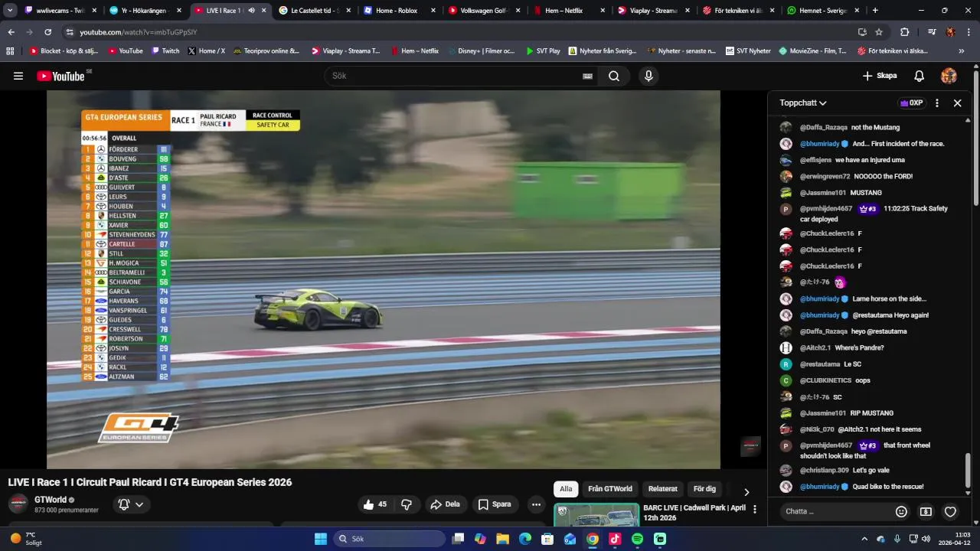Open Spotify from the taskbar
The height and width of the screenshot is (551, 980).
click(x=637, y=539)
